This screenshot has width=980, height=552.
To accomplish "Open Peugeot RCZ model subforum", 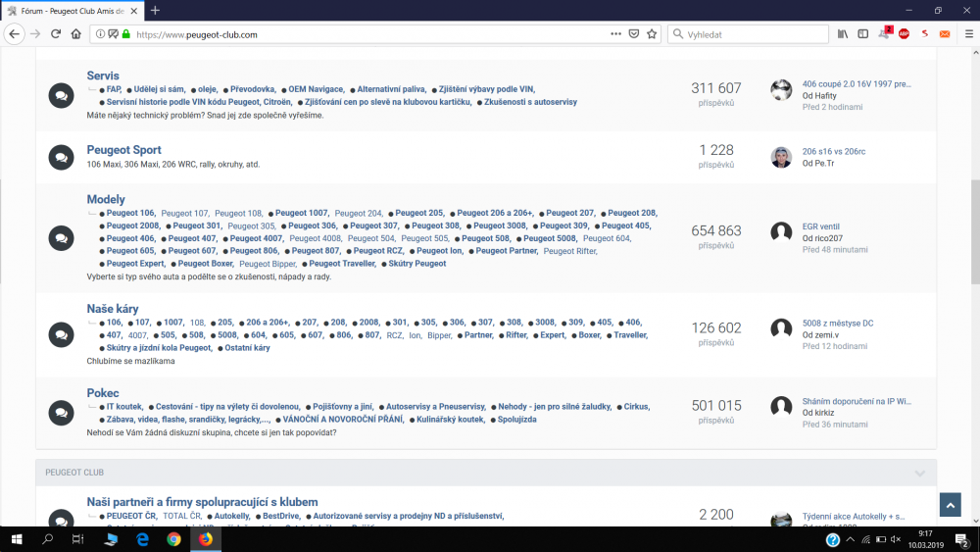I will (x=378, y=251).
